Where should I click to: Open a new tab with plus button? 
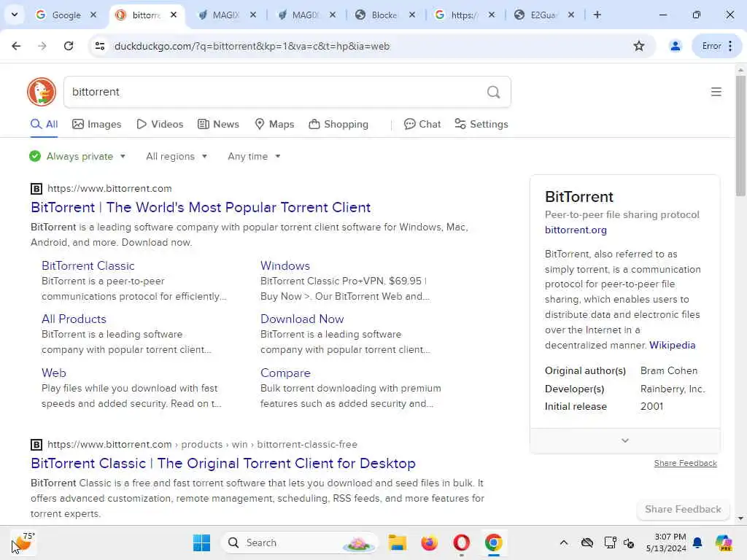tap(597, 15)
